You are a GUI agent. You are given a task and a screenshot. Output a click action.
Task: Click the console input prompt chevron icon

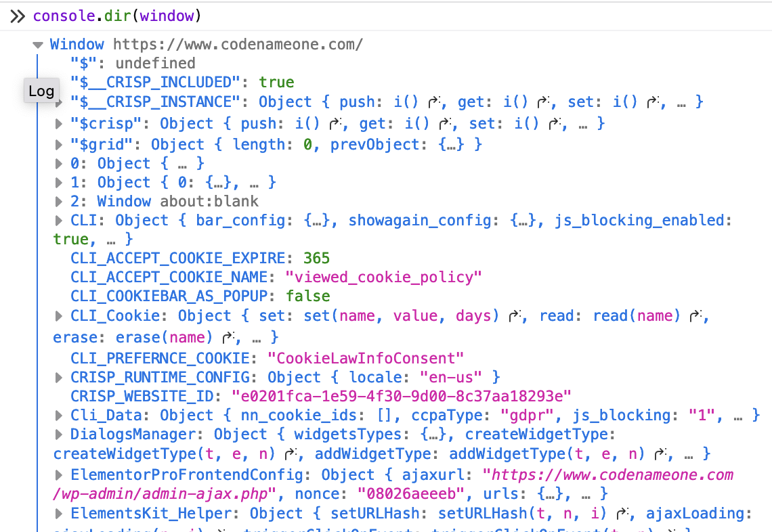pos(17,16)
